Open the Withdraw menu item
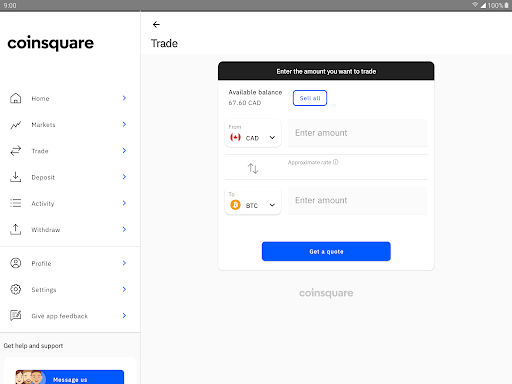 pyautogui.click(x=70, y=229)
